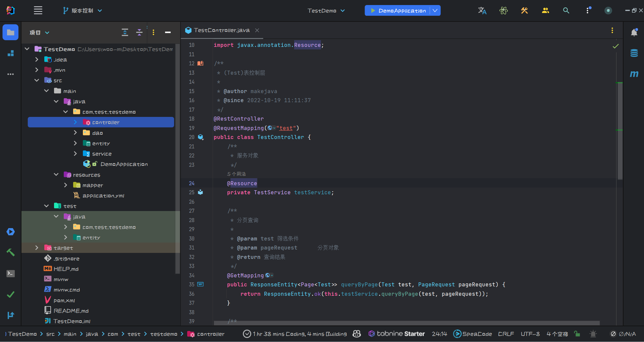Image resolution: width=644 pixels, height=342 pixels.
Task: Expand the mapper folder
Action: tap(66, 185)
